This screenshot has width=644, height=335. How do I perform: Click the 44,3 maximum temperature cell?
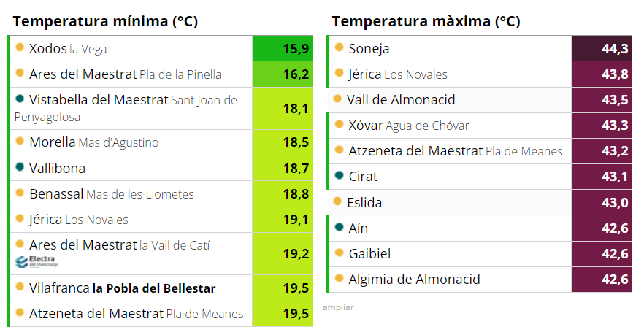click(601, 49)
